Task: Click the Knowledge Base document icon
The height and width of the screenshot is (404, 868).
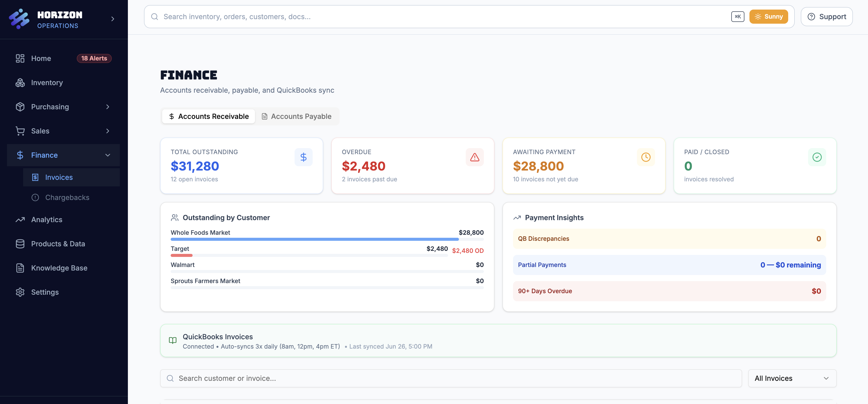Action: tap(20, 268)
